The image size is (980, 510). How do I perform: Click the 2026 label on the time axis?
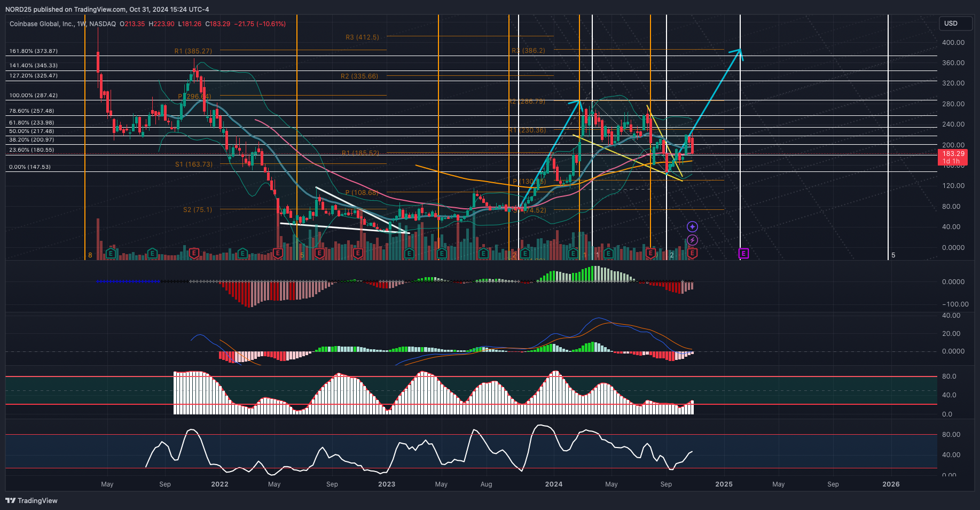891,484
